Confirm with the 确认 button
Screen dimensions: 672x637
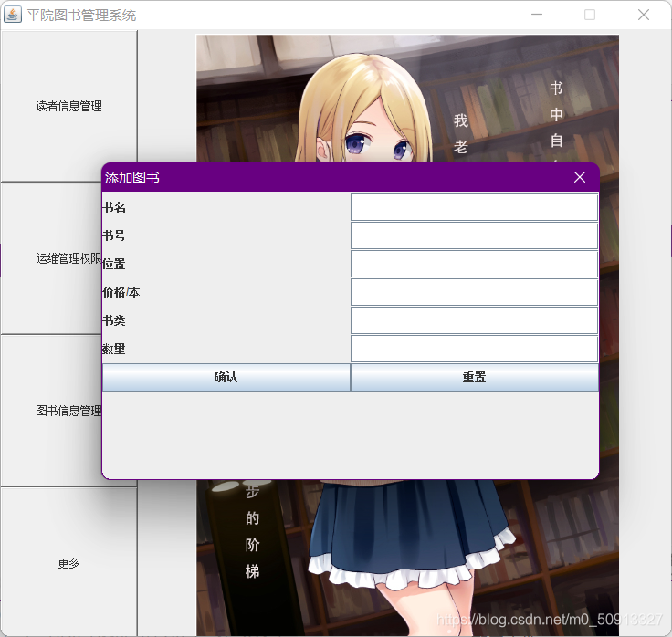pos(226,378)
